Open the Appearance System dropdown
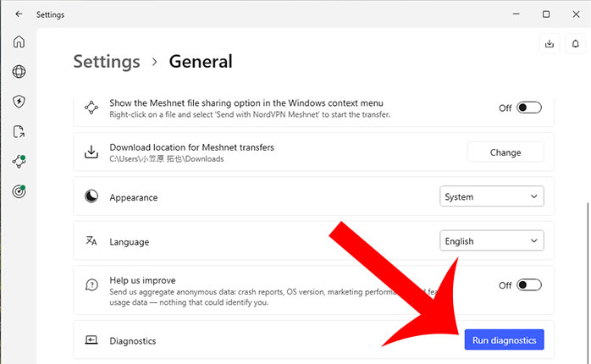 (492, 196)
